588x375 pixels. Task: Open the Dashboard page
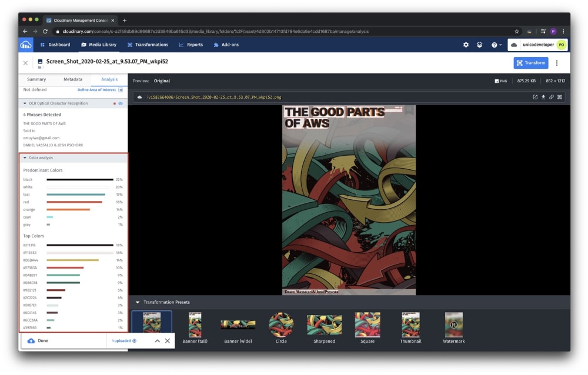[x=55, y=45]
